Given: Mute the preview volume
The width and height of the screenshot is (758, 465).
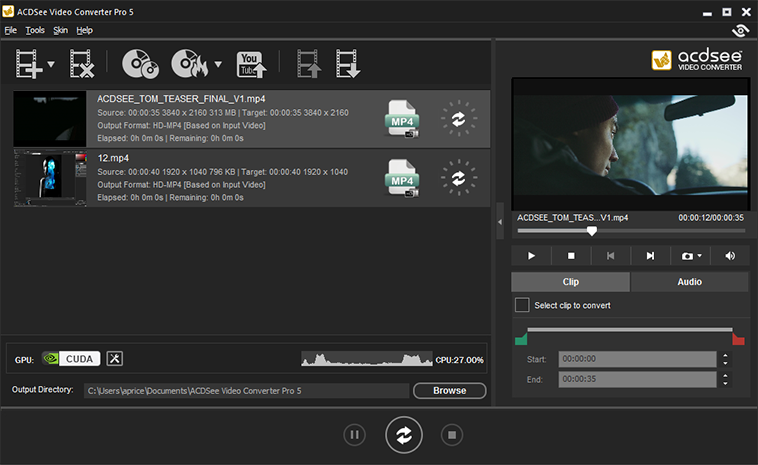Looking at the screenshot, I should [x=730, y=256].
